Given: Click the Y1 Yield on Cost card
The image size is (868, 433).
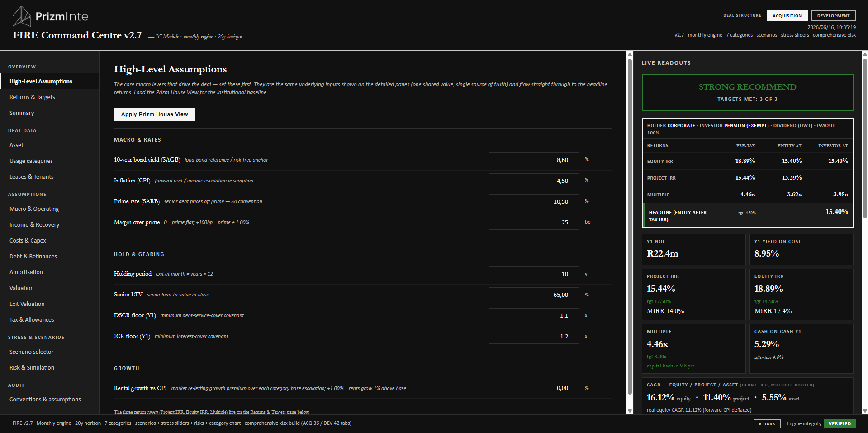Looking at the screenshot, I should coord(801,249).
